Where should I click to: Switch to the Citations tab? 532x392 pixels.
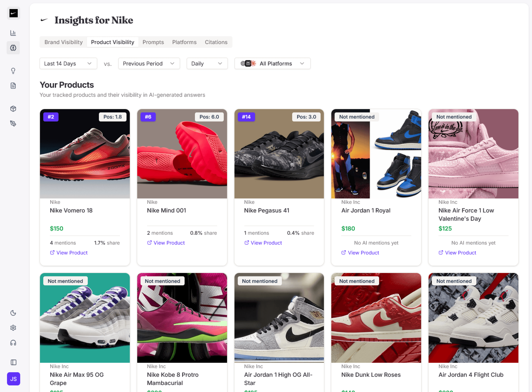point(216,42)
